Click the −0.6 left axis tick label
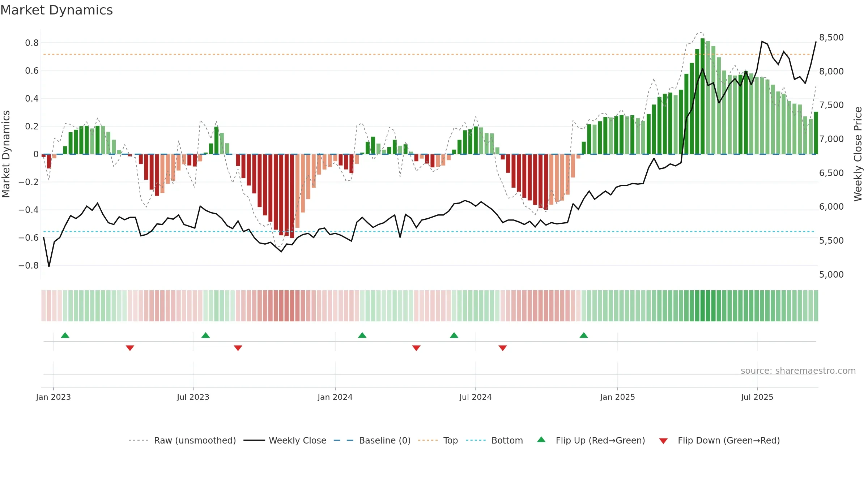Image resolution: width=868 pixels, height=488 pixels. (x=29, y=238)
